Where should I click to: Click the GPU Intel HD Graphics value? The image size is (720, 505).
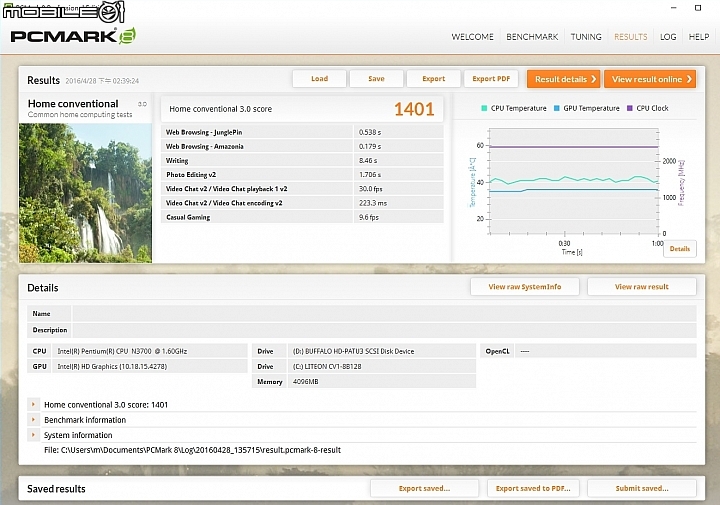click(149, 366)
